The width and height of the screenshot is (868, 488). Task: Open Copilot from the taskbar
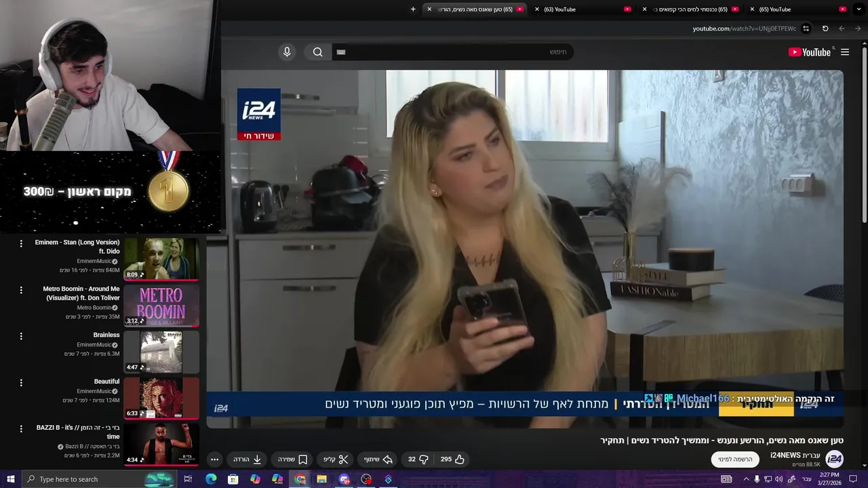[255, 479]
